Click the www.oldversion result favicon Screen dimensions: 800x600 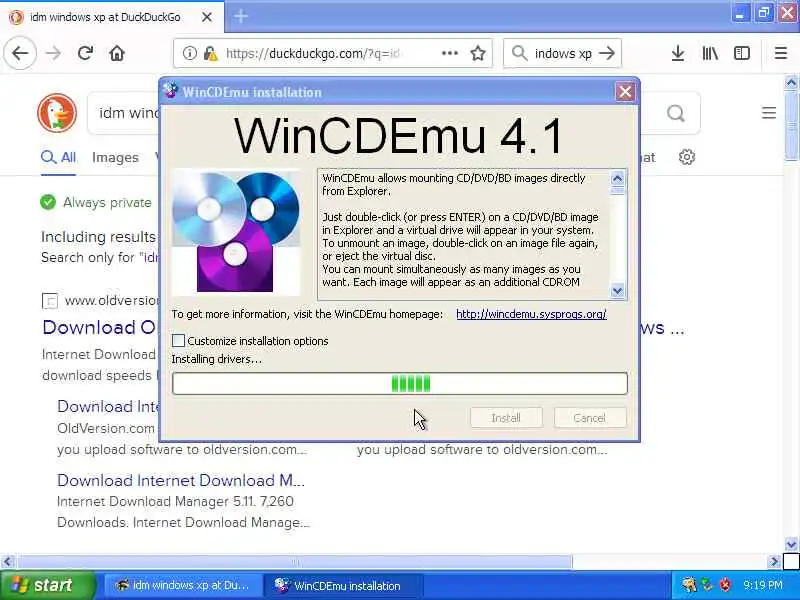click(50, 301)
